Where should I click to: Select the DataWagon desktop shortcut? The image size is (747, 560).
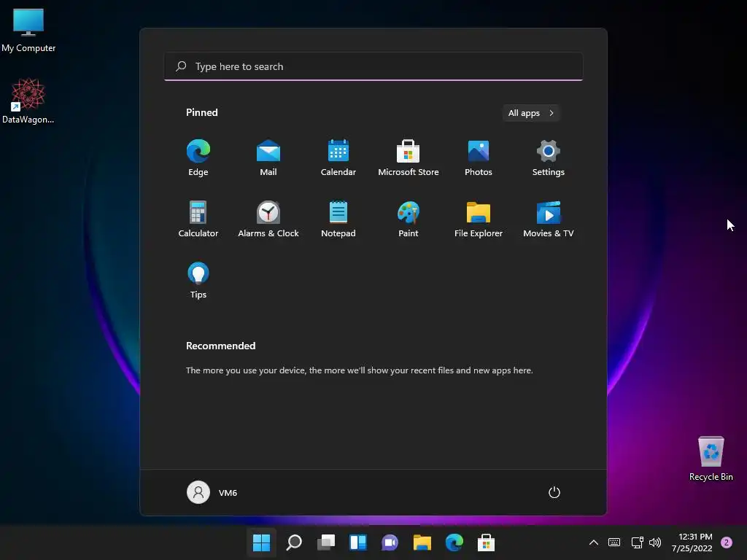tap(28, 101)
